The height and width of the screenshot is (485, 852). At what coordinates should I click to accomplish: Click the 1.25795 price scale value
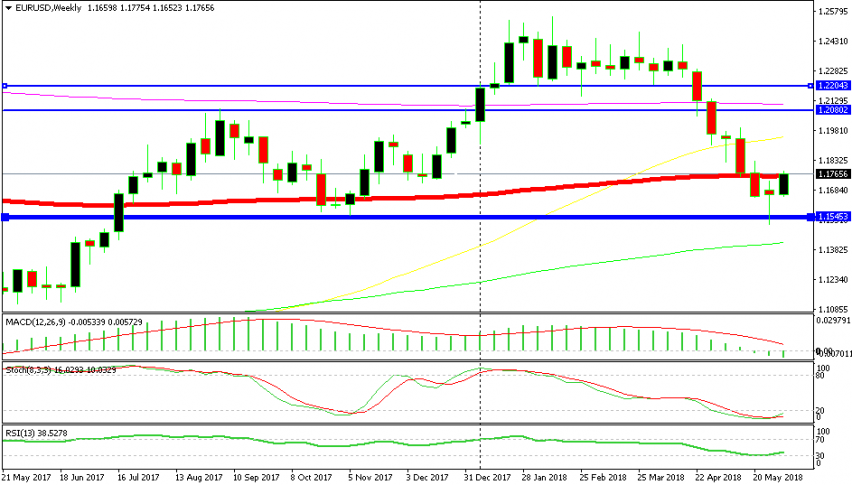click(x=833, y=11)
